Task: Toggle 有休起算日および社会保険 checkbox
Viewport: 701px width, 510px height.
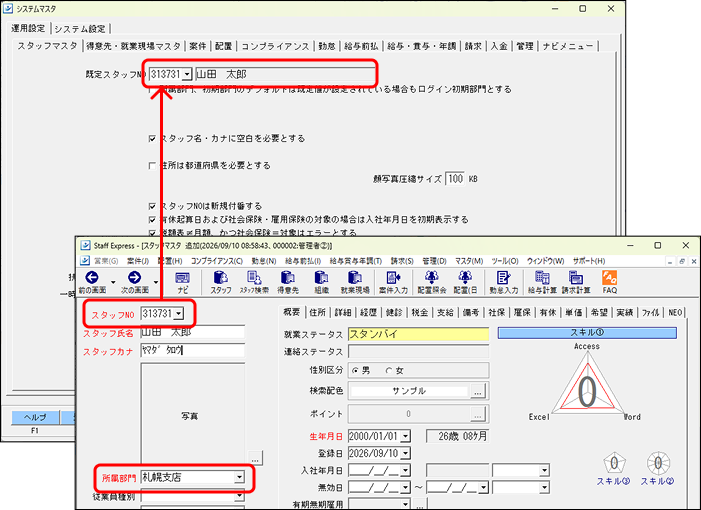Action: [x=152, y=219]
